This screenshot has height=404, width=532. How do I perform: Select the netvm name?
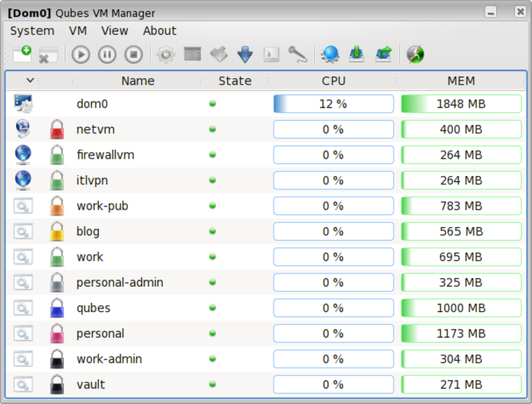(x=95, y=129)
